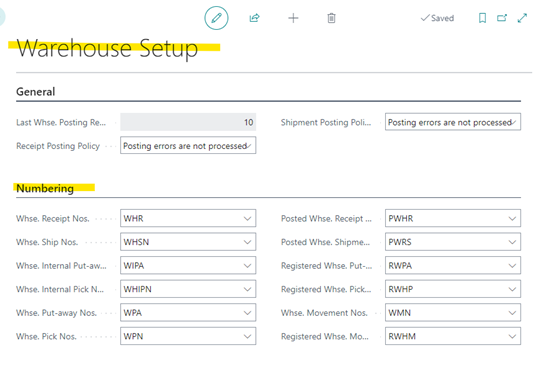Click the WPA value field
Viewport: 557px width, 371px height.
point(188,312)
